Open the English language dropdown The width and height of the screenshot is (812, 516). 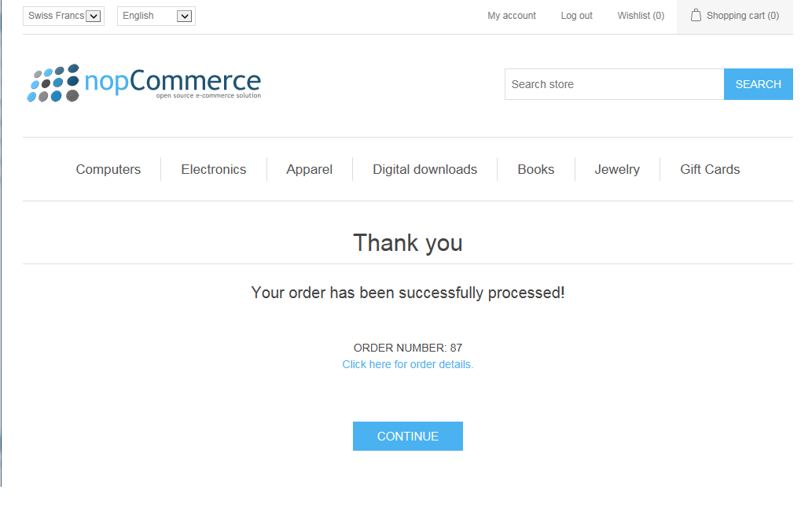click(156, 16)
